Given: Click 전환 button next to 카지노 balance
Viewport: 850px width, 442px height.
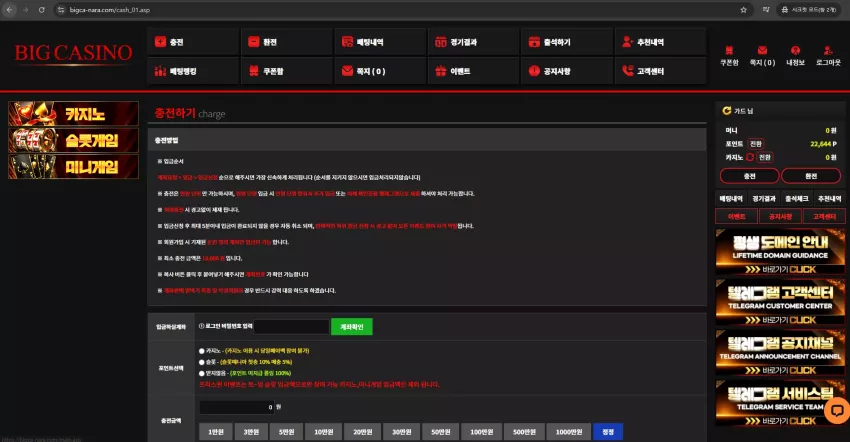Looking at the screenshot, I should point(764,157).
